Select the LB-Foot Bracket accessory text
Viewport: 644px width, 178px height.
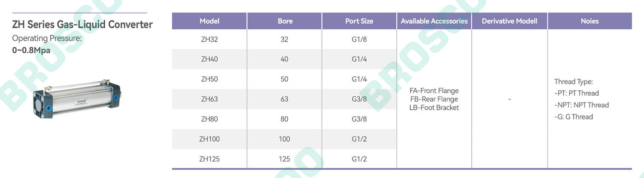434,108
